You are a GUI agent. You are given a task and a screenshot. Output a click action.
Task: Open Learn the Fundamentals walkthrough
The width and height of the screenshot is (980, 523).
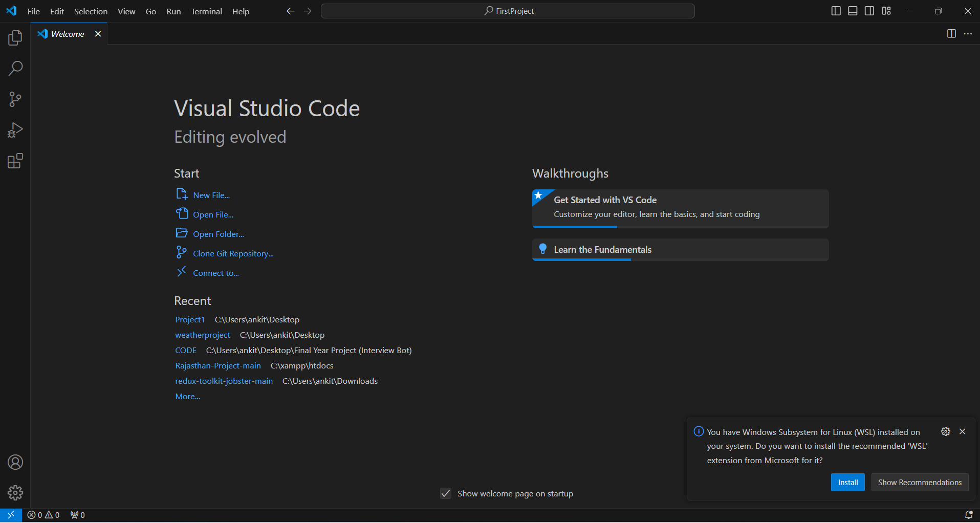point(680,250)
